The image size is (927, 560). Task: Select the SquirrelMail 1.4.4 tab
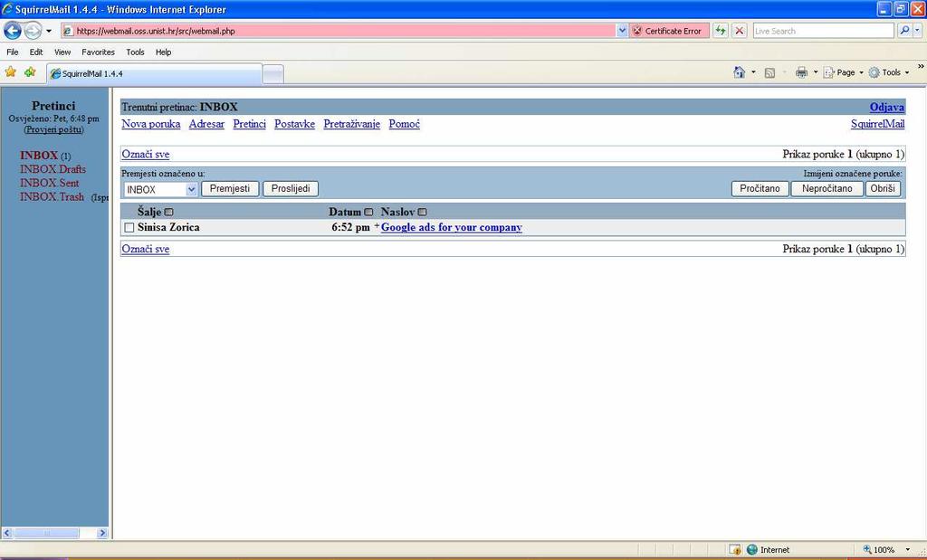point(154,74)
